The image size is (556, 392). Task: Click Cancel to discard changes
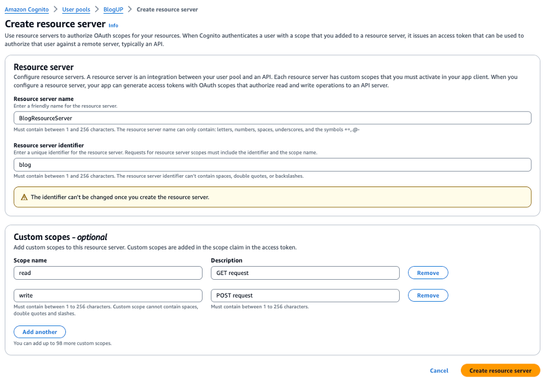(x=439, y=370)
